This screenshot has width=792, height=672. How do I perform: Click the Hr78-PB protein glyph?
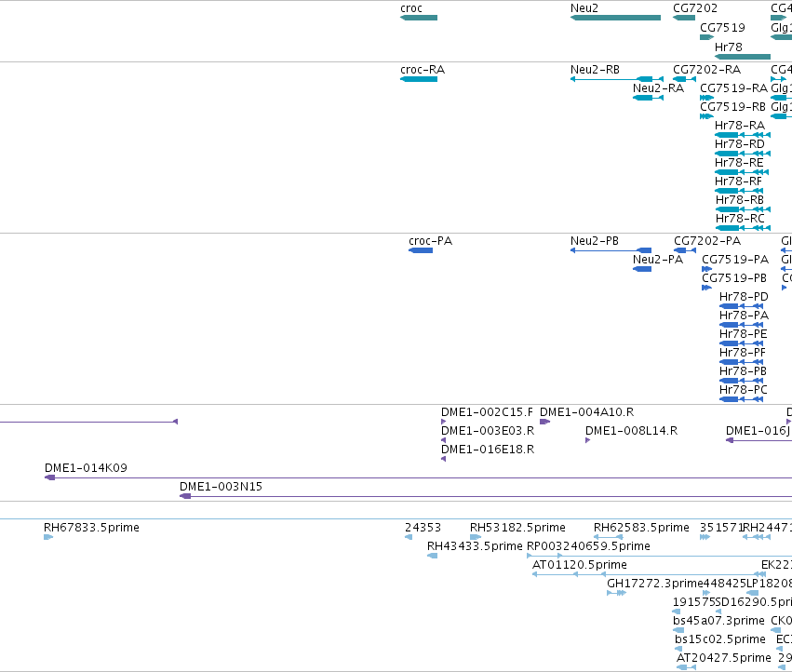741,381
